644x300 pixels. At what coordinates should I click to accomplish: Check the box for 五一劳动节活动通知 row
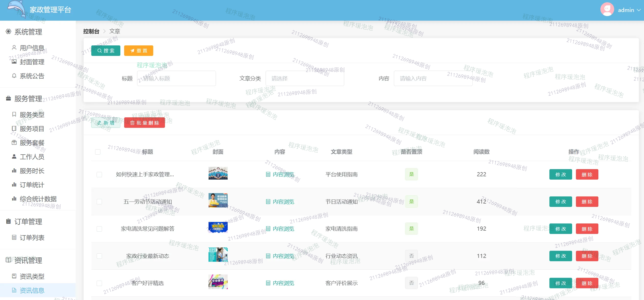(x=99, y=202)
